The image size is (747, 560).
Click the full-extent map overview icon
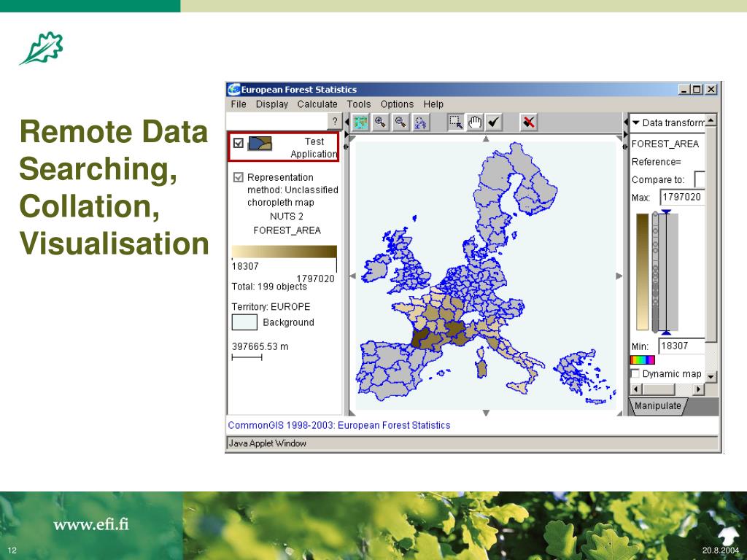(360, 122)
